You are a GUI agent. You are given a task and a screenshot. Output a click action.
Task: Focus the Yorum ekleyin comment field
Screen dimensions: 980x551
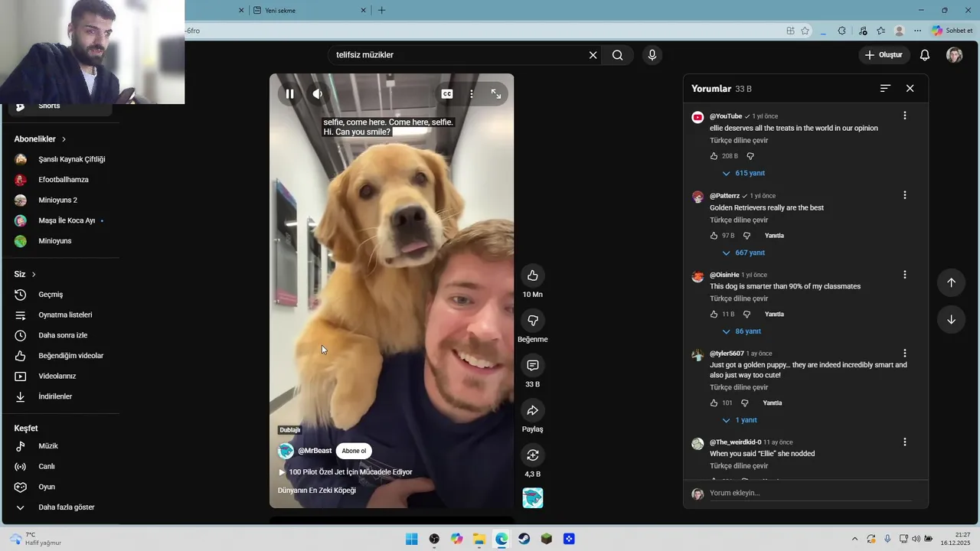[x=810, y=493]
